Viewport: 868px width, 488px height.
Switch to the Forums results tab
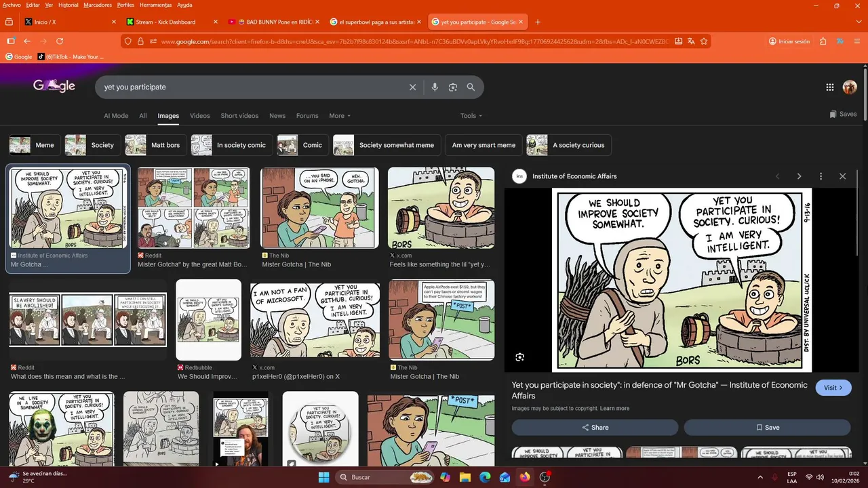pos(307,116)
